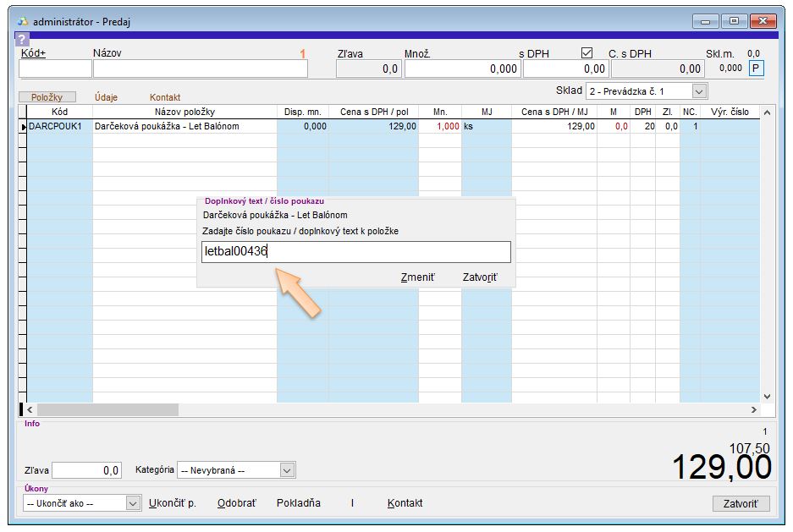Expand the Kategória dropdown list

click(x=287, y=469)
